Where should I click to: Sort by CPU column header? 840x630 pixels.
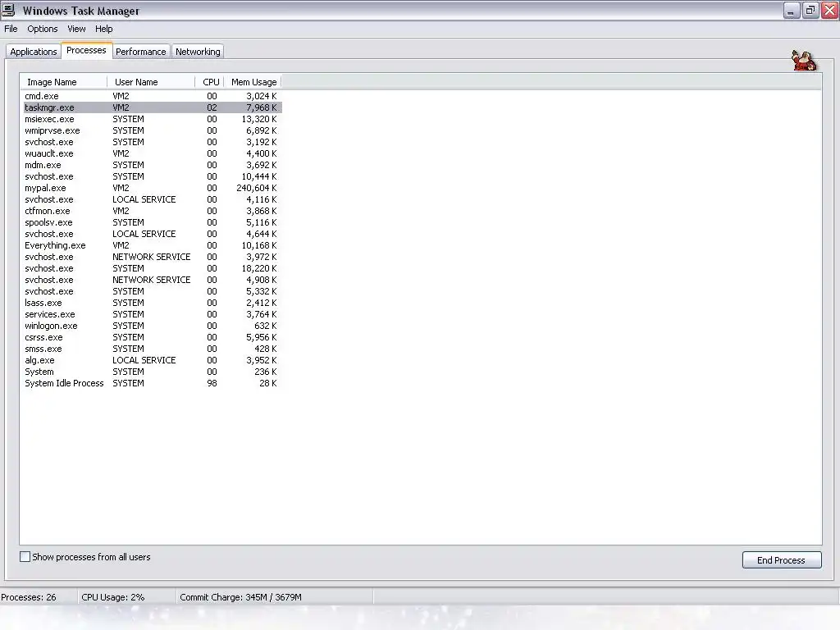(209, 82)
